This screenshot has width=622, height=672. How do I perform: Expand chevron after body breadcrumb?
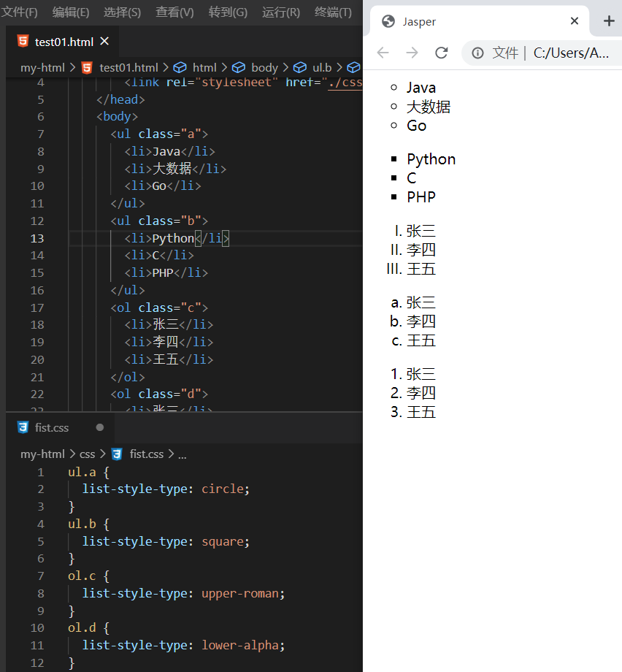point(285,68)
